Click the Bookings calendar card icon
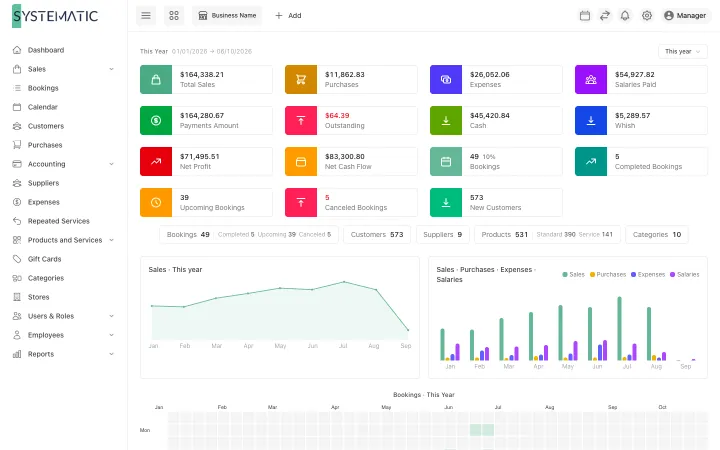This screenshot has height=450, width=720. 446,161
